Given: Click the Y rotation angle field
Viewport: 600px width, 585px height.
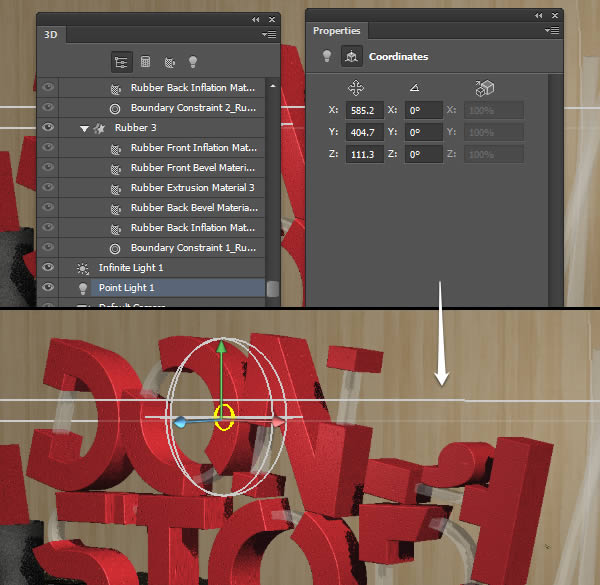Looking at the screenshot, I should pos(424,132).
